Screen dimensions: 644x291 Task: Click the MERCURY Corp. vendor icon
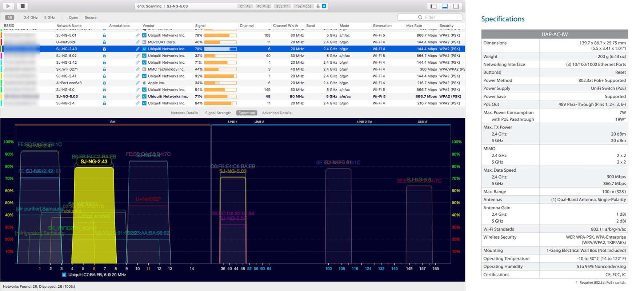pos(144,42)
